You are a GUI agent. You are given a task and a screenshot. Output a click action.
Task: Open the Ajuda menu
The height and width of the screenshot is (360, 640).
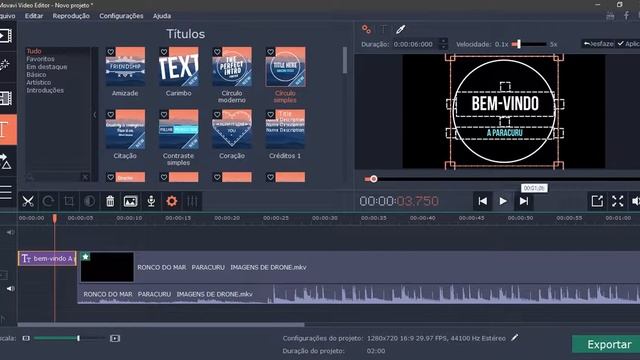point(162,16)
